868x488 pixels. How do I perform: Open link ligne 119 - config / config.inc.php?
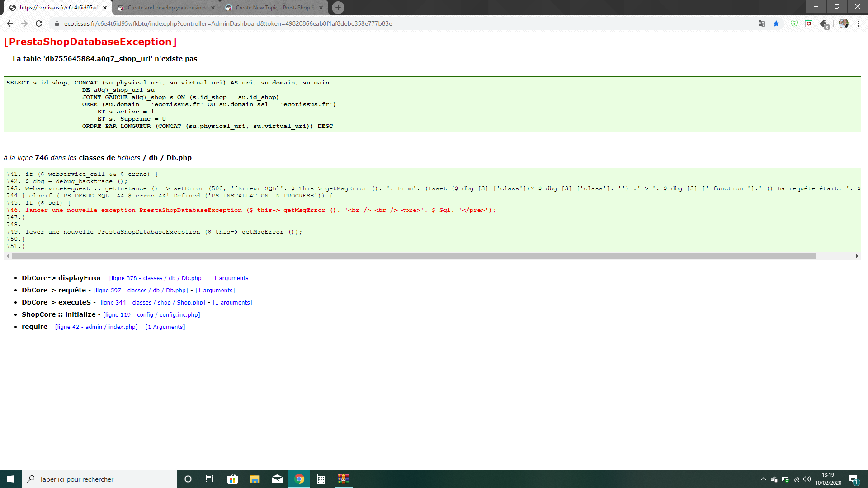click(151, 315)
